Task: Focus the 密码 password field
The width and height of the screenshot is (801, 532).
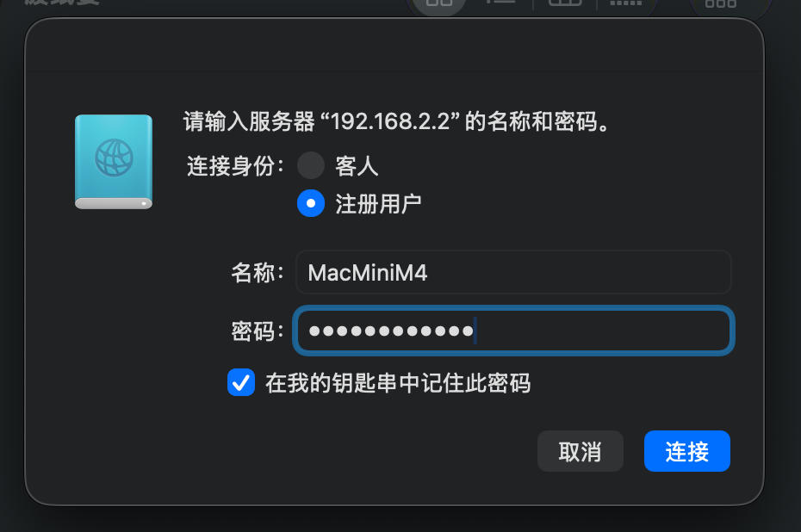Action: [x=513, y=331]
